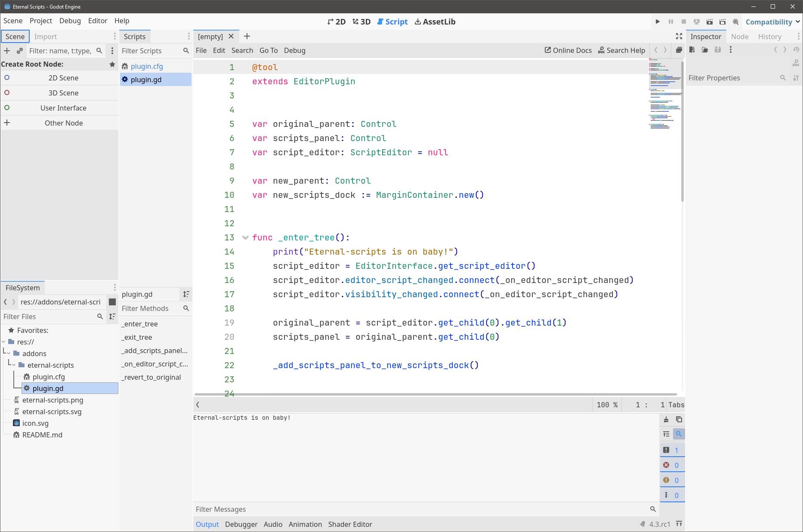This screenshot has width=803, height=532.
Task: Open Inspector dock options in tab bar
Action: (799, 37)
